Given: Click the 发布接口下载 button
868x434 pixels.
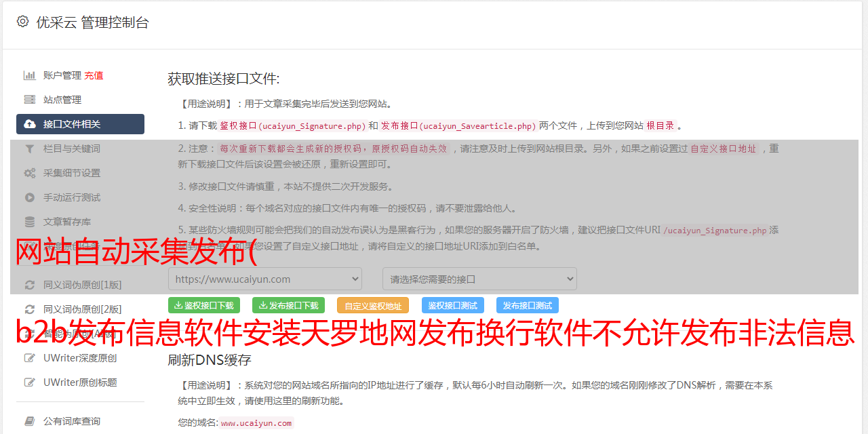Looking at the screenshot, I should [x=288, y=305].
